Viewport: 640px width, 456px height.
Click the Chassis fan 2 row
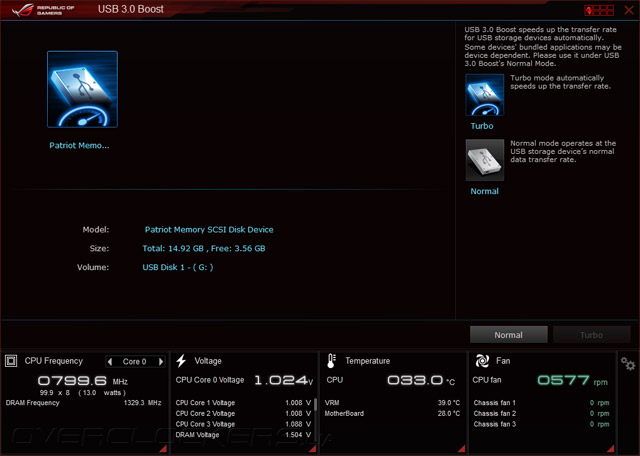(x=541, y=414)
